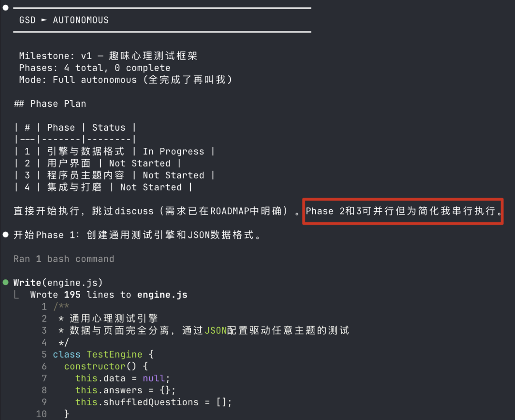
Task: Click the green status dot beside Write(engine.js)
Action: 6,282
